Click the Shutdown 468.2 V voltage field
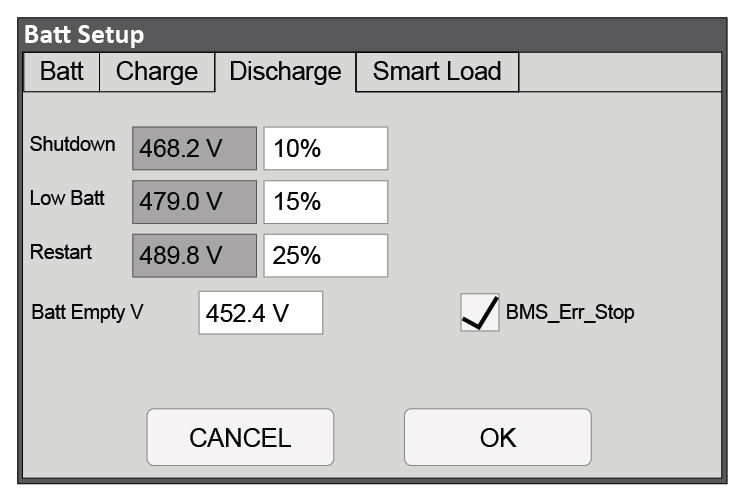Viewport: 747px width, 502px height. point(194,148)
